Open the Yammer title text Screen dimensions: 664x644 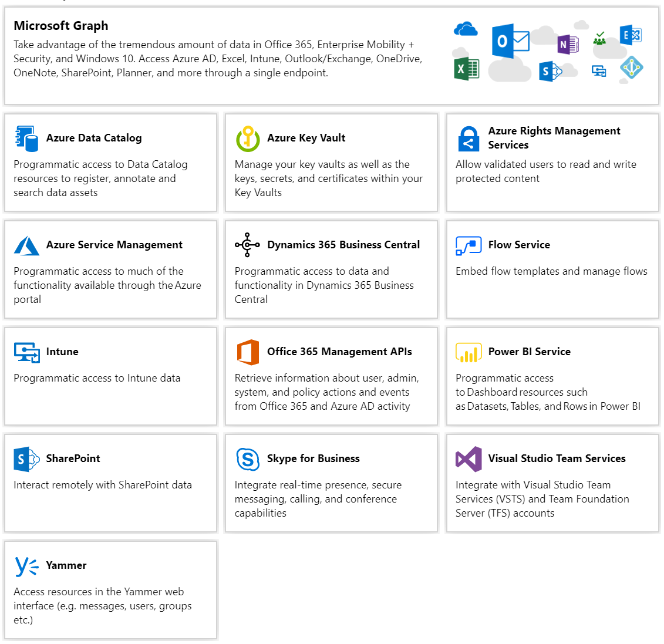tap(66, 566)
